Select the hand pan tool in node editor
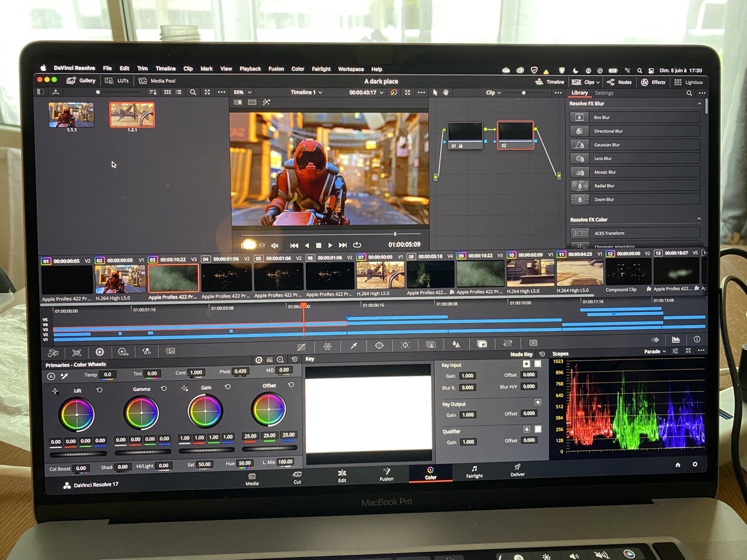 [x=446, y=92]
